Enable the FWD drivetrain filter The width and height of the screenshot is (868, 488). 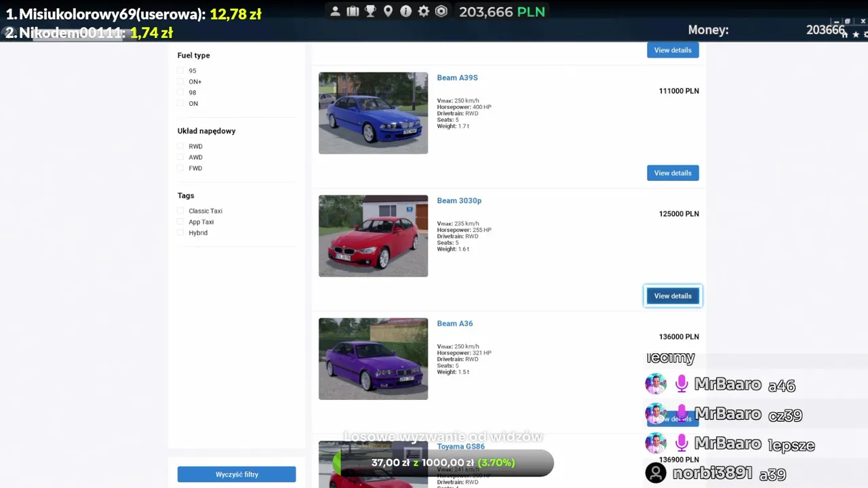click(x=181, y=168)
